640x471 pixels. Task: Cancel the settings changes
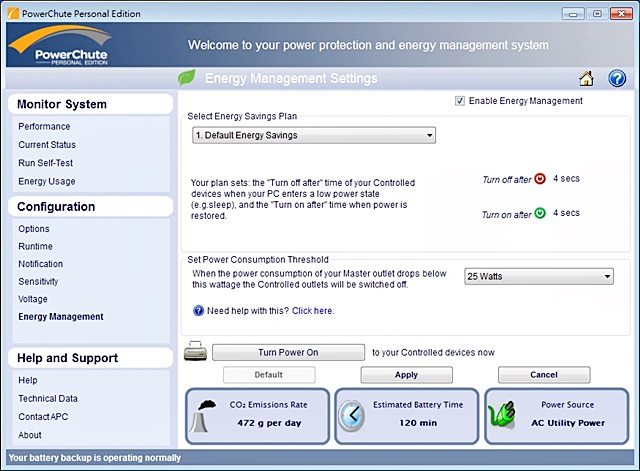(x=544, y=375)
